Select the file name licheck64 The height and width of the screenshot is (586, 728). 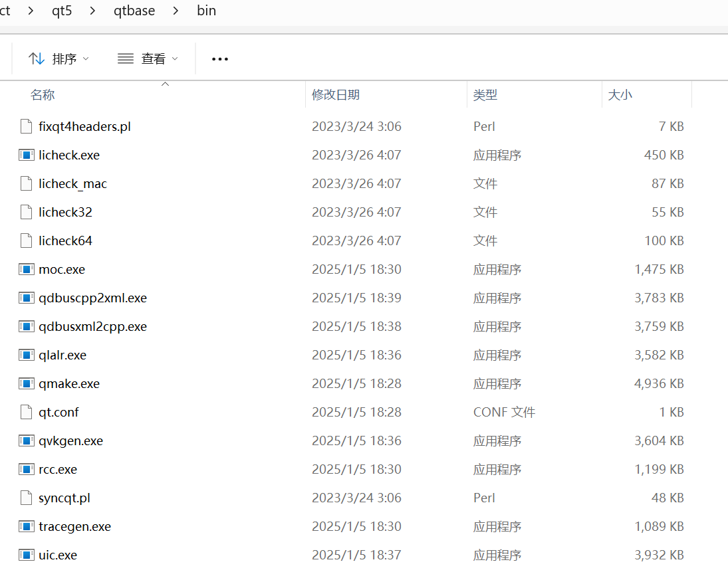coord(65,241)
